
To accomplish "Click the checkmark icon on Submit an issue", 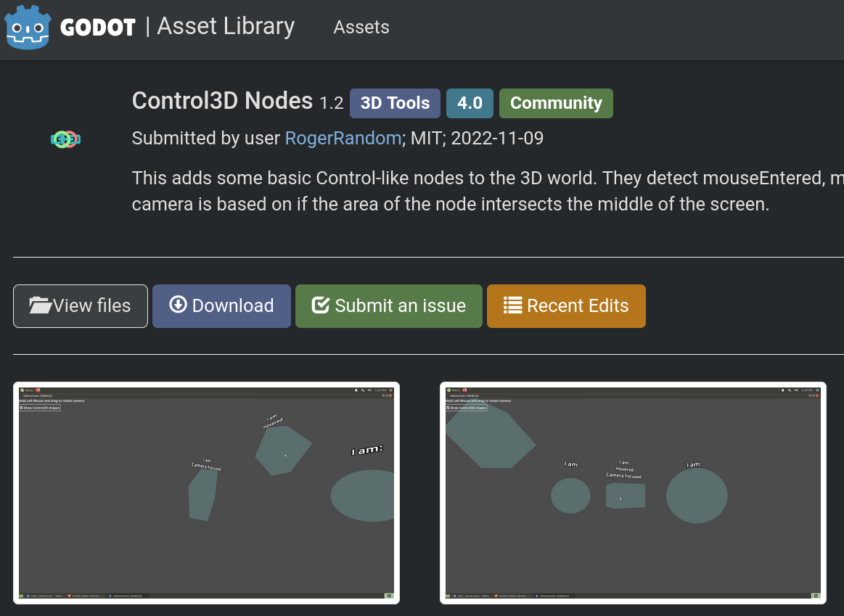I will pos(320,305).
